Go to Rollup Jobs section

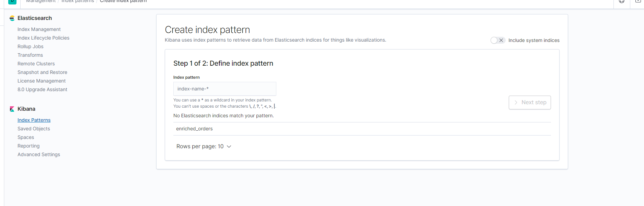(31, 46)
